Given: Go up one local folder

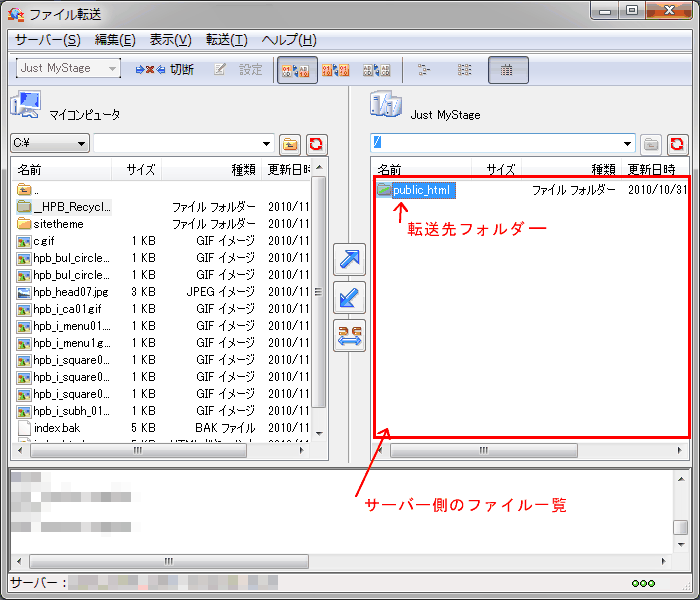Looking at the screenshot, I should pos(290,144).
